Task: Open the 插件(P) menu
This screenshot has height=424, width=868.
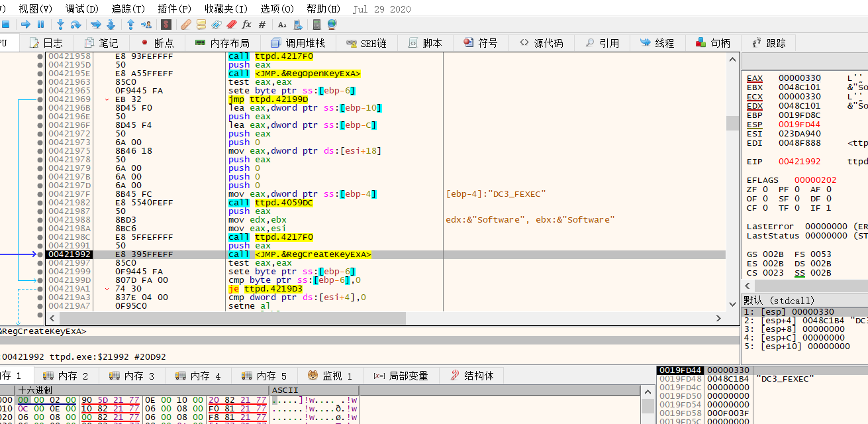Action: pyautogui.click(x=174, y=9)
